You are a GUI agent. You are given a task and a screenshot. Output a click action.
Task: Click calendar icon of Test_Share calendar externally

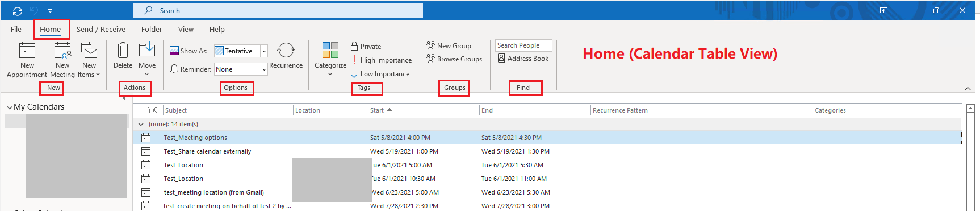coord(146,151)
